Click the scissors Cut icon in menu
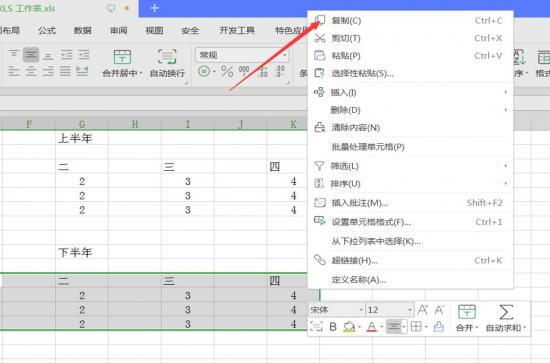Image resolution: width=550 pixels, height=363 pixels. 320,38
